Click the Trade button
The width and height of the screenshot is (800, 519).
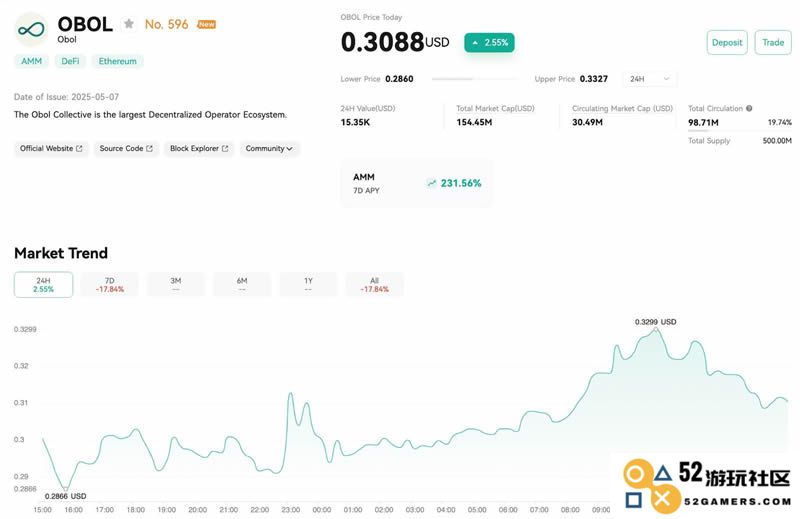pos(773,42)
